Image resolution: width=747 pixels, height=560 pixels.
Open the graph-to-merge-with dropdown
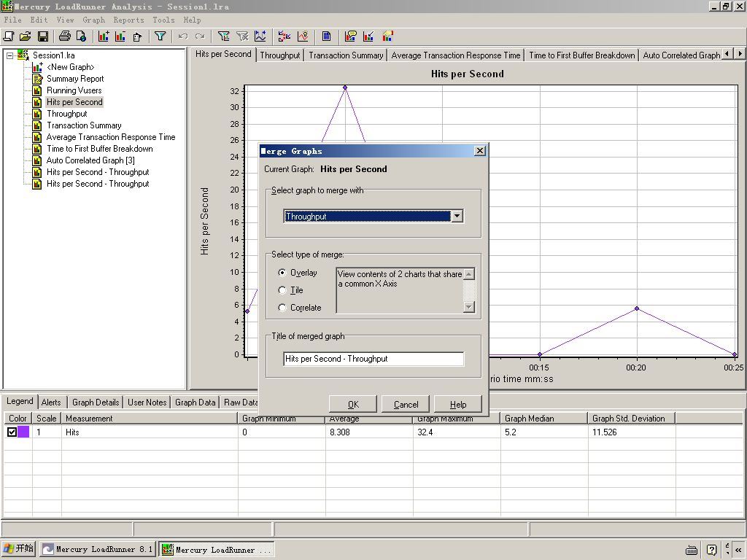[457, 216]
